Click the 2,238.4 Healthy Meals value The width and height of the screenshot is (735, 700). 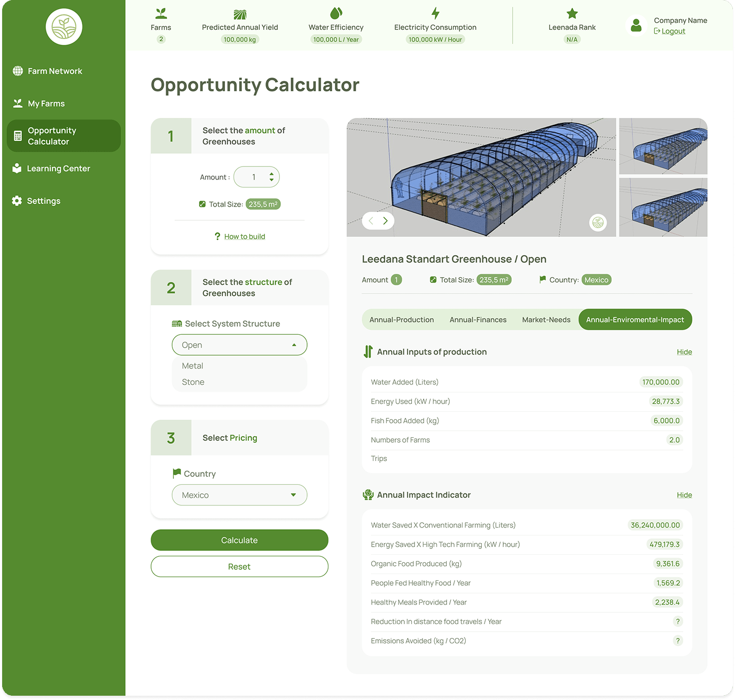pyautogui.click(x=667, y=602)
